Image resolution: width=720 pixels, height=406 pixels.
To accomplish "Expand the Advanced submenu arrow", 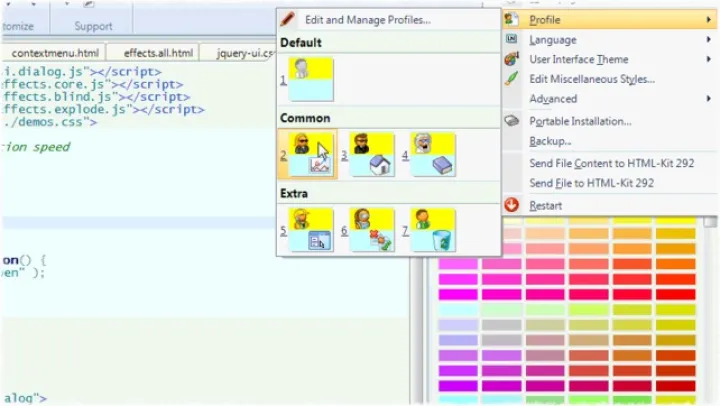I will point(709,99).
